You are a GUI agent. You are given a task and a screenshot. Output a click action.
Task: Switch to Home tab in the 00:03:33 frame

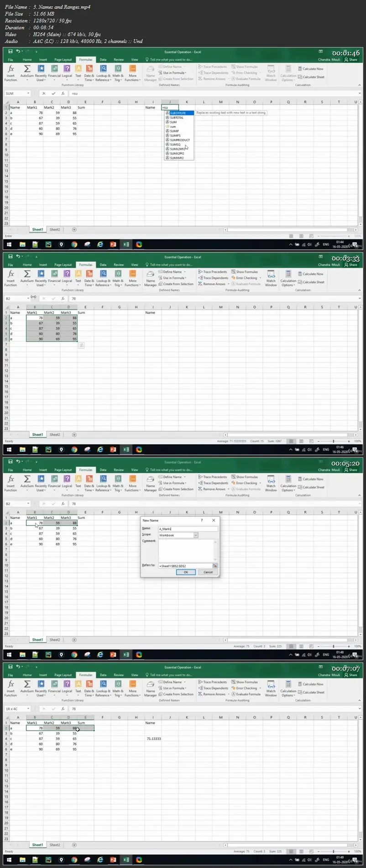(27, 265)
